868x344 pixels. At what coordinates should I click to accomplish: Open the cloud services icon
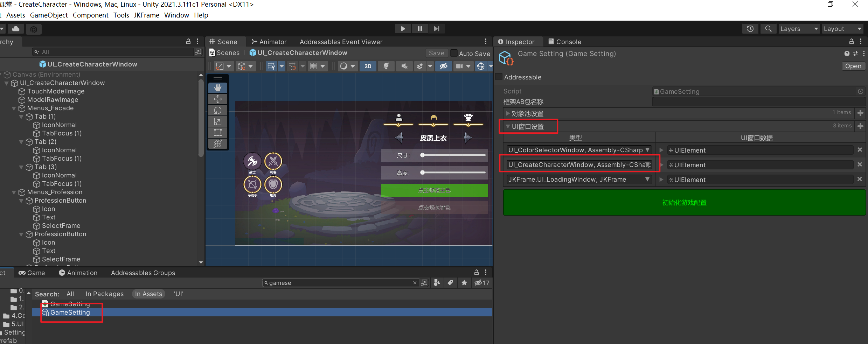point(16,29)
